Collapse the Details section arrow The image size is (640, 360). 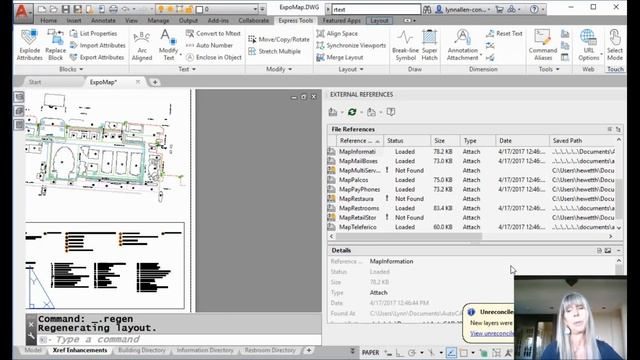[x=619, y=250]
